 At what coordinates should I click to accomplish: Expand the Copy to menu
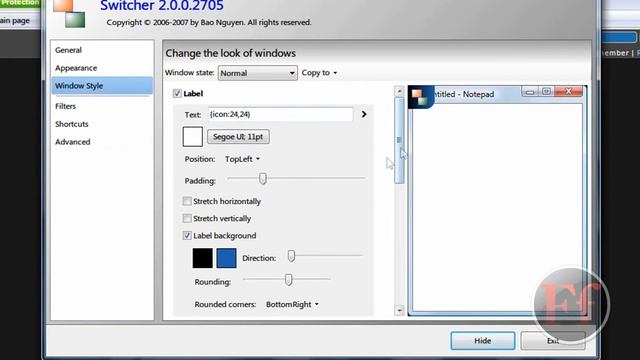tap(320, 73)
